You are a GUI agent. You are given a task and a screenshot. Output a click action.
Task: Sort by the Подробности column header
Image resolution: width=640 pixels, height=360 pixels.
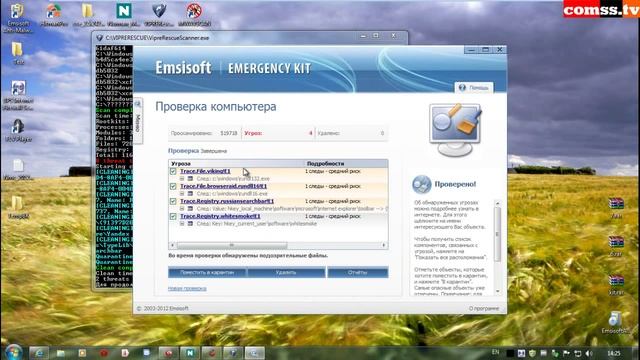coord(346,163)
